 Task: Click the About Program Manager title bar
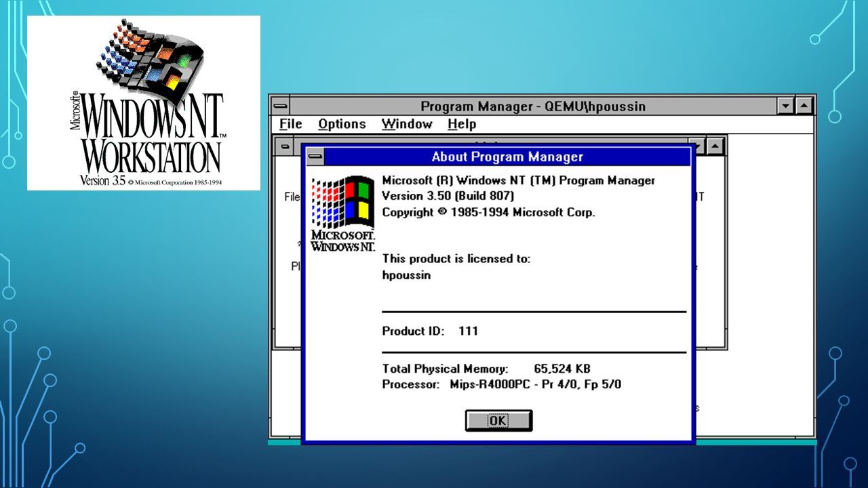(507, 157)
